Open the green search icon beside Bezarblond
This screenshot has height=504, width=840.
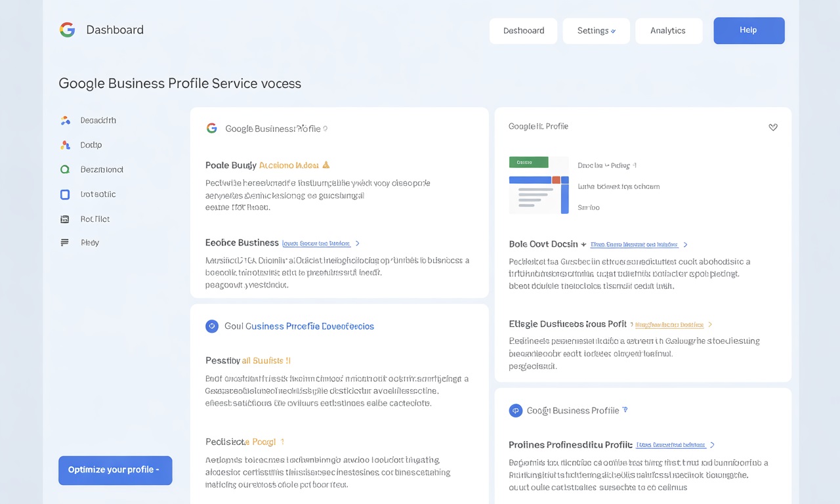pos(66,169)
